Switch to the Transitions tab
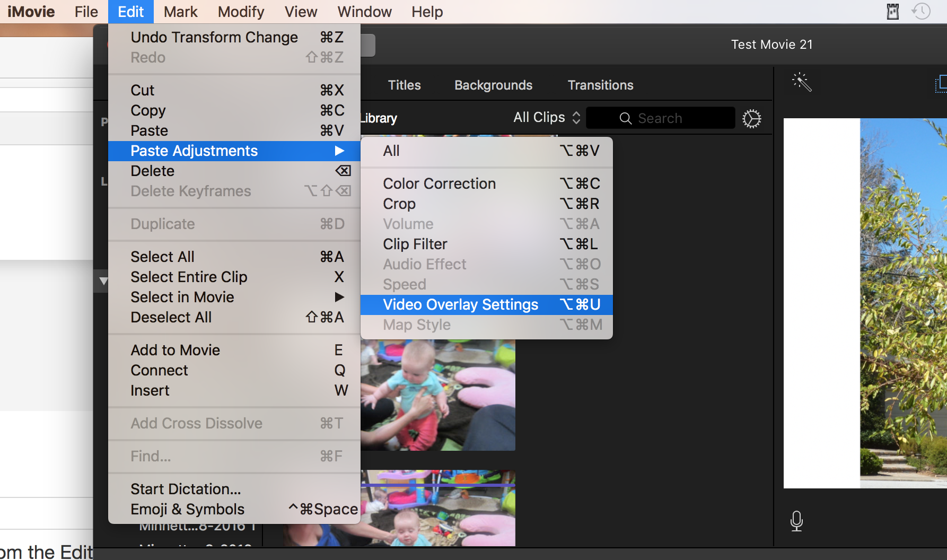Screen dimensions: 947x560 pos(600,85)
